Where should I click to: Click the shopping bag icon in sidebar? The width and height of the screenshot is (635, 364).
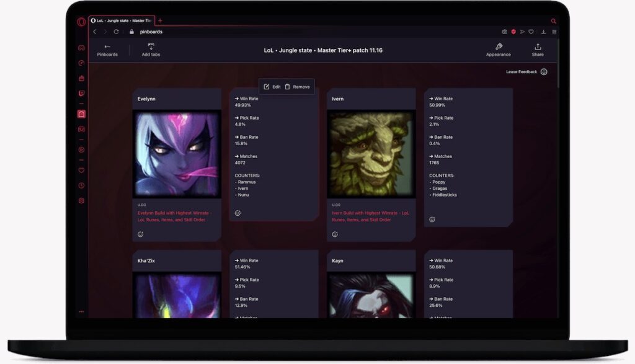(x=81, y=78)
